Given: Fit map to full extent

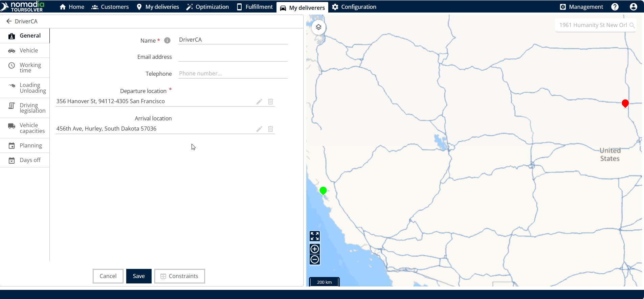Looking at the screenshot, I should pos(315,236).
